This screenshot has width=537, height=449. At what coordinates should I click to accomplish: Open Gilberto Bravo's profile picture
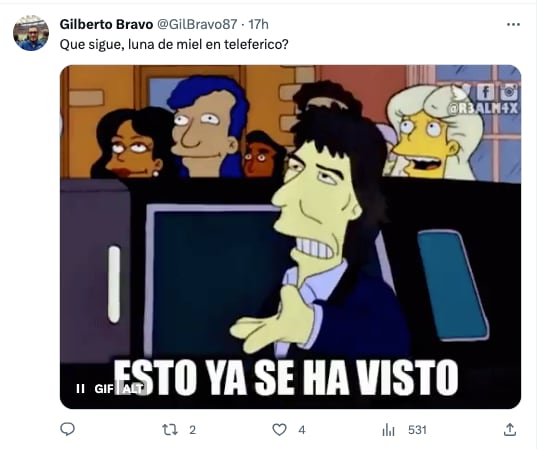(x=31, y=33)
